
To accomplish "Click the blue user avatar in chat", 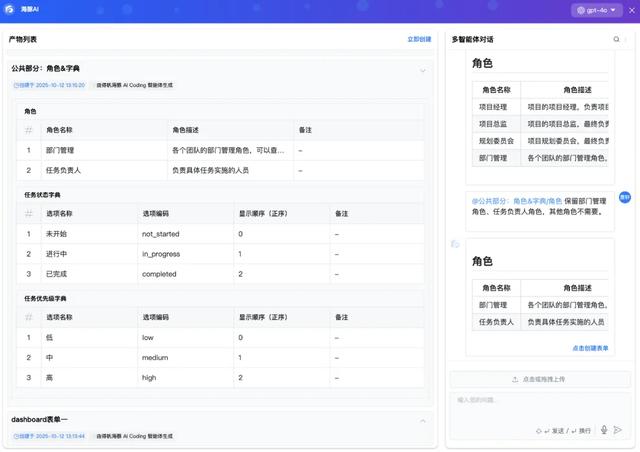I will [x=624, y=197].
